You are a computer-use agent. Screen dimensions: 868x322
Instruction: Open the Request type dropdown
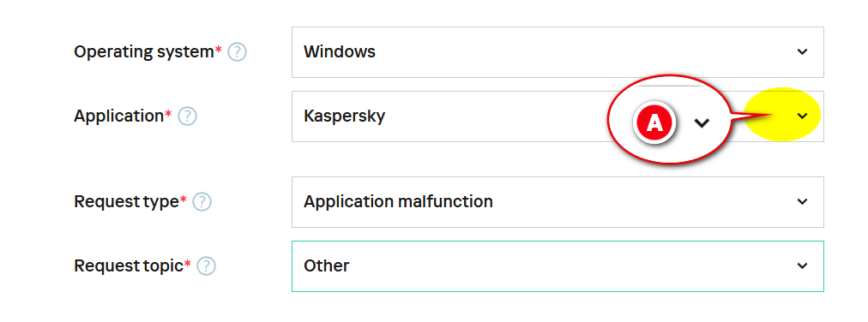coord(558,202)
